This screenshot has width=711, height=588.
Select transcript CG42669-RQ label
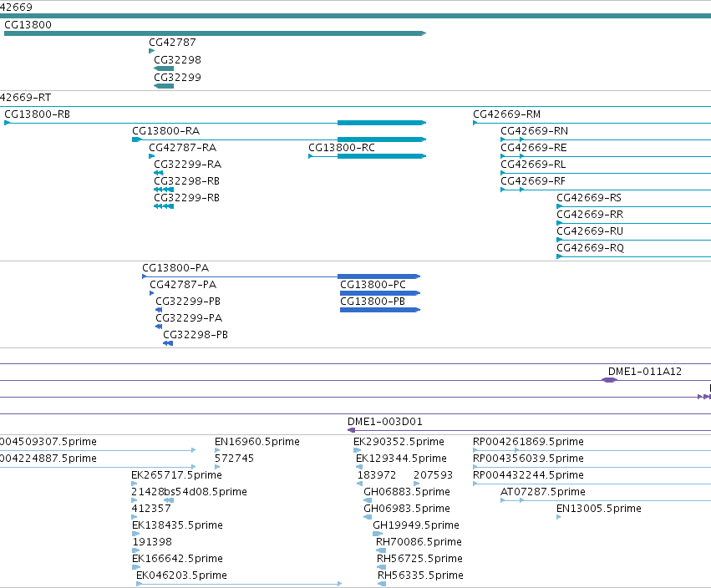(x=591, y=248)
